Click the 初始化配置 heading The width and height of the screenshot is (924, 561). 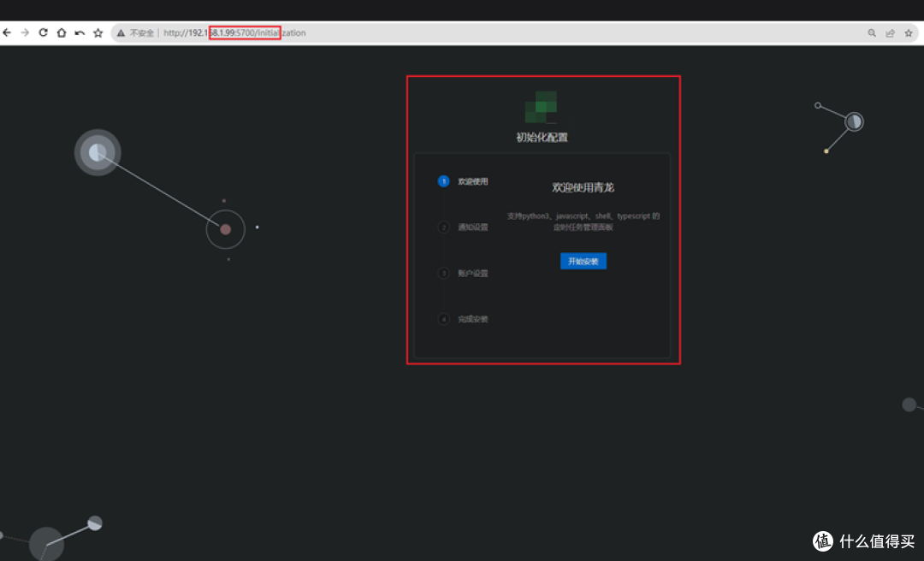[542, 138]
